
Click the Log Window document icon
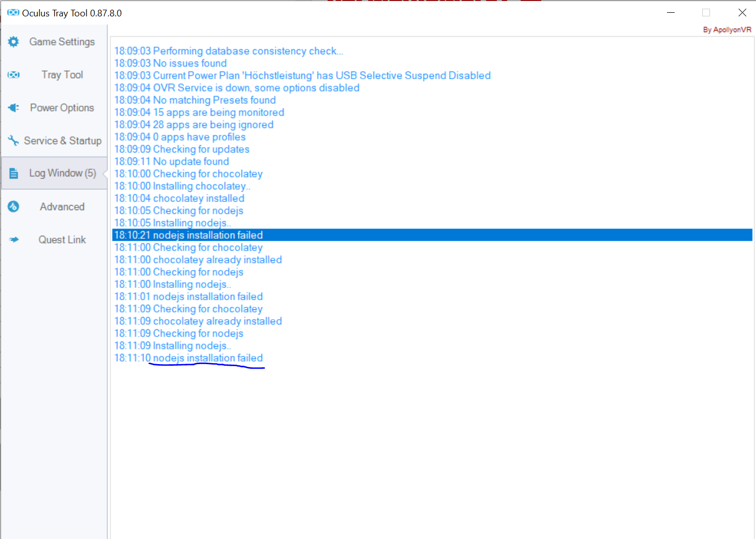(x=13, y=174)
